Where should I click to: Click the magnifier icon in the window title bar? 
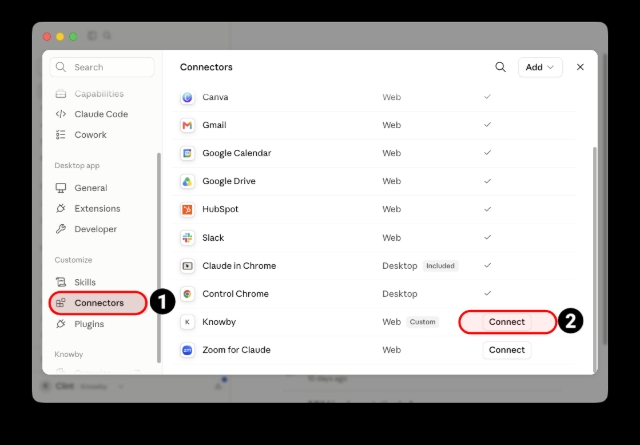107,36
